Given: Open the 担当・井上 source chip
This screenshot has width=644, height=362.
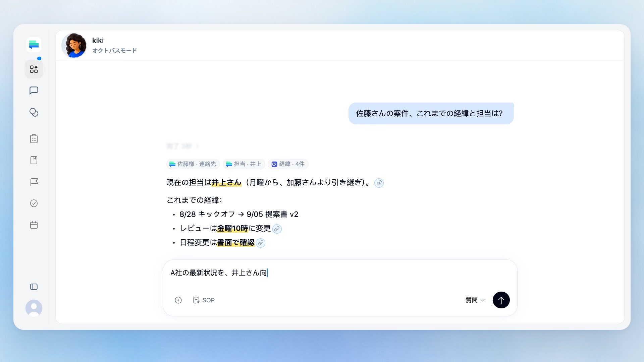Looking at the screenshot, I should point(244,164).
